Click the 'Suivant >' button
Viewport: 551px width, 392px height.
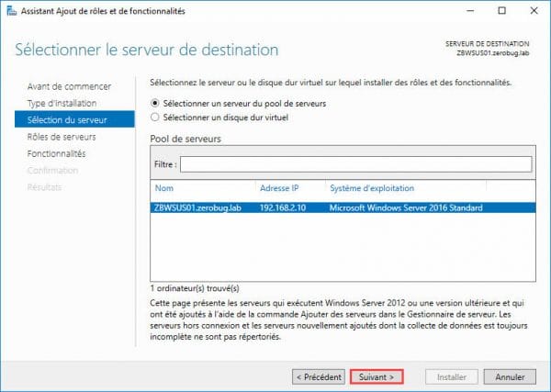pyautogui.click(x=377, y=377)
